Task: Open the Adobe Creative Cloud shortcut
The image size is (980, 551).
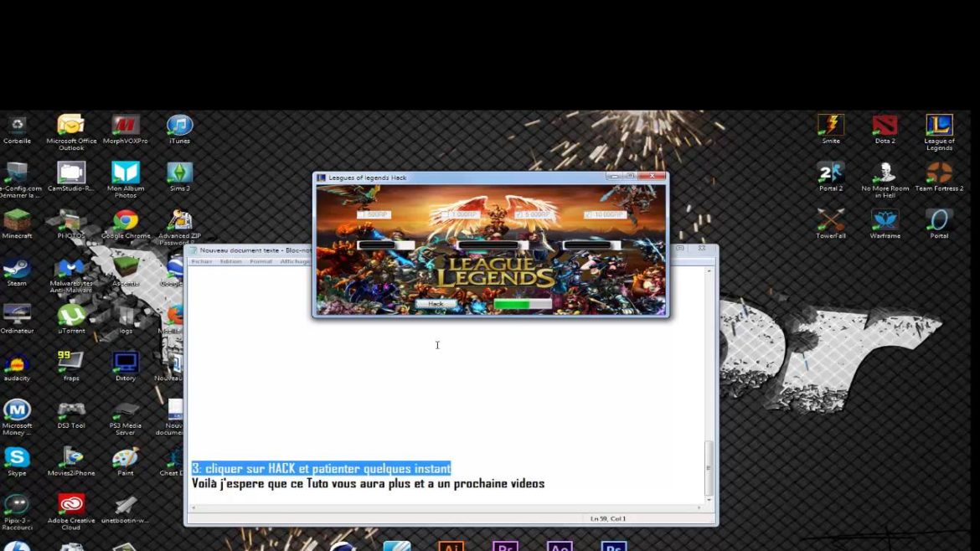Action: 71,505
